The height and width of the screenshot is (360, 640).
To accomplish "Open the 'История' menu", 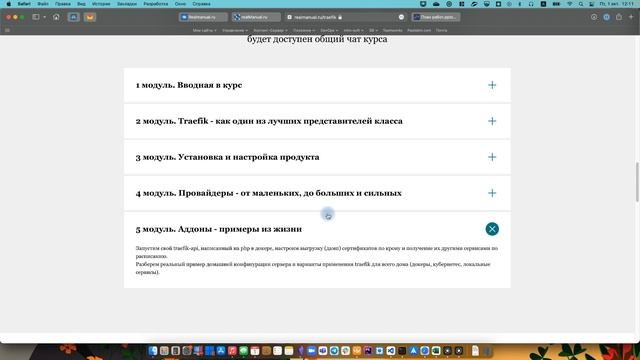I will 101,4.
